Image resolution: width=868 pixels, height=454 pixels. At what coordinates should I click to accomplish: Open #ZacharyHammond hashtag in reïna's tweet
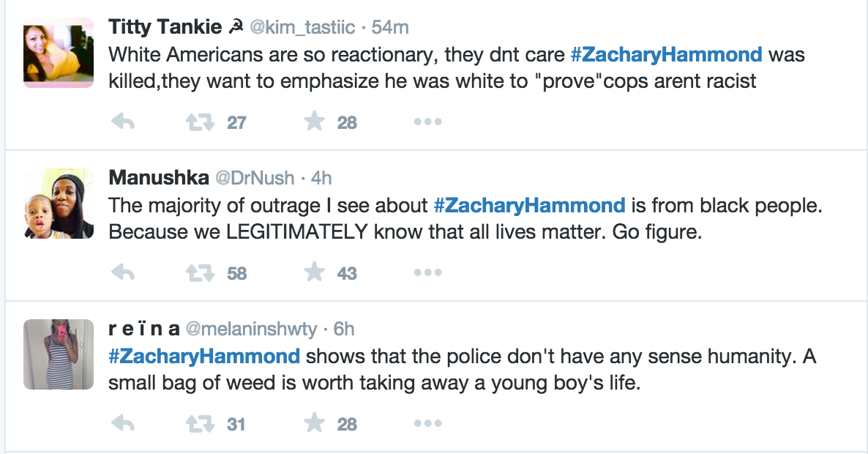click(204, 357)
